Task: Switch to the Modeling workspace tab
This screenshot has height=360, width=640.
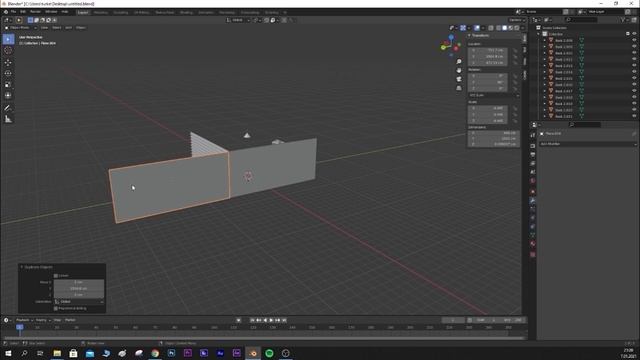Action: click(101, 13)
